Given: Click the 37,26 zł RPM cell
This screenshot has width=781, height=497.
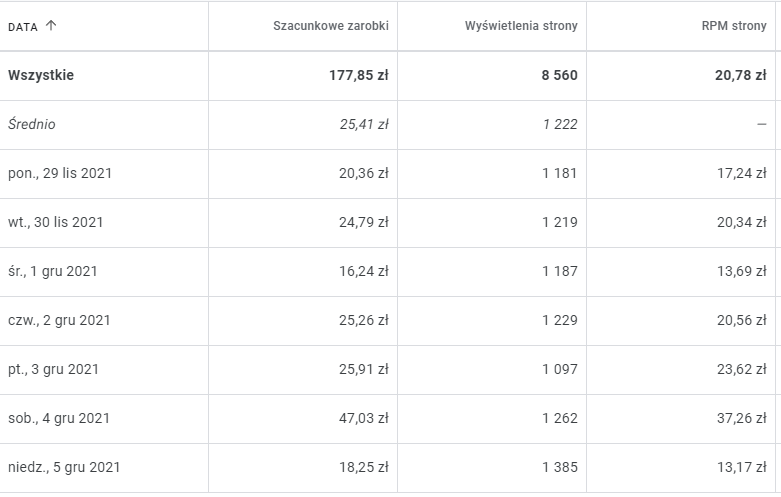Looking at the screenshot, I should 741,418.
